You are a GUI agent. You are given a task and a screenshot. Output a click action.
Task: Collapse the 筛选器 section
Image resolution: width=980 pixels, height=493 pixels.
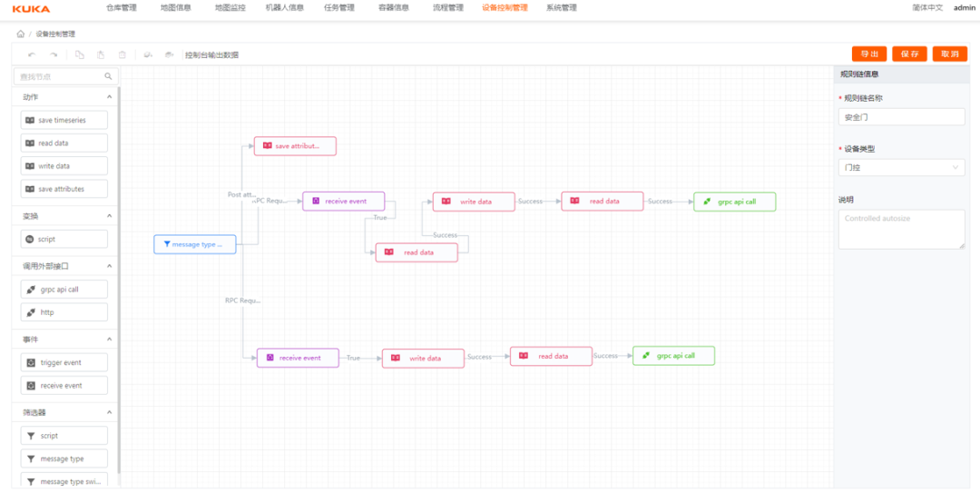coord(109,412)
